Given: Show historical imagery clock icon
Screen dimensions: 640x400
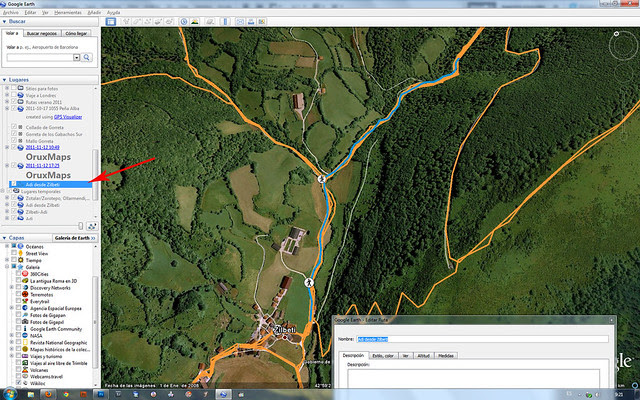Looking at the screenshot, I should point(184,22).
